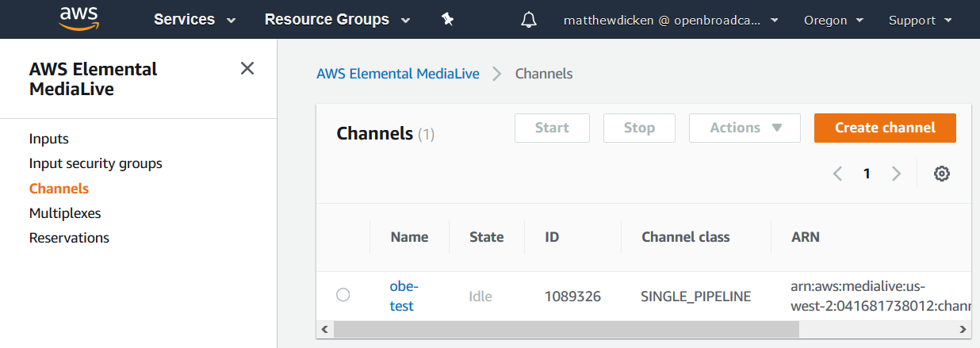Image resolution: width=980 pixels, height=348 pixels.
Task: Click the Idle state cell
Action: click(480, 296)
